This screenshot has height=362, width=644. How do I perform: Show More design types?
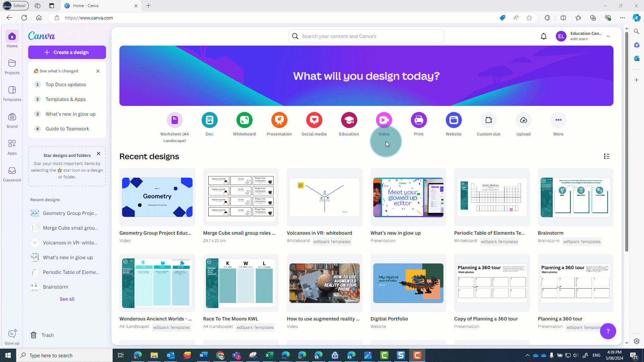(x=558, y=120)
